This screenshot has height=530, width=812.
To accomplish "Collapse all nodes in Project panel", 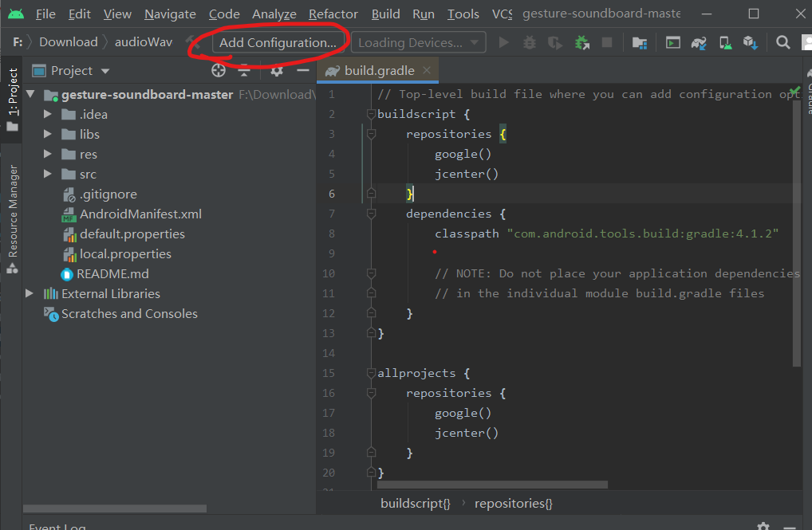I will point(244,70).
